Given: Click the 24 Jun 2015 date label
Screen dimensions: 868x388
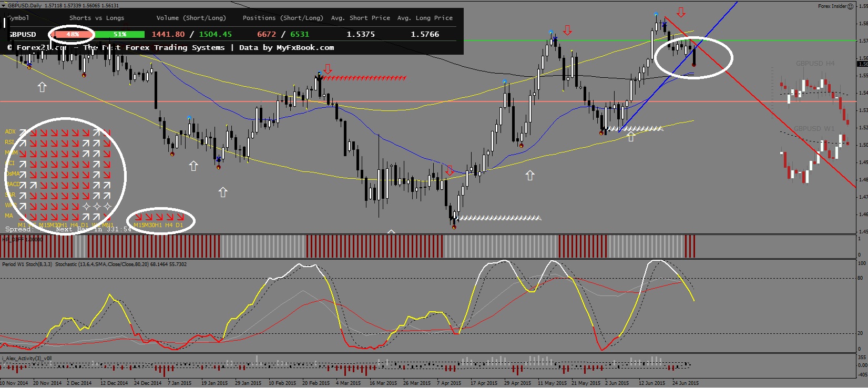Looking at the screenshot, I should [x=686, y=383].
